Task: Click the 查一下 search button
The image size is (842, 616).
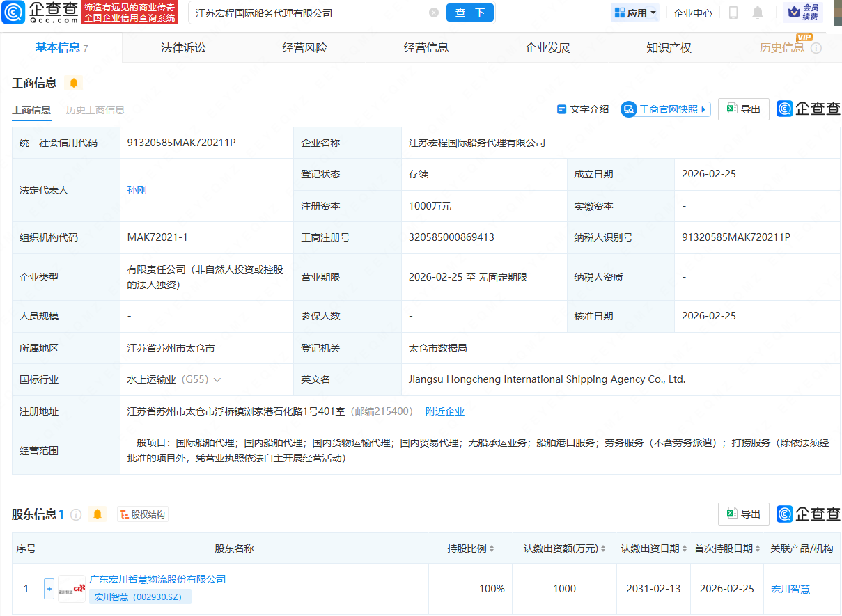Action: coord(469,13)
